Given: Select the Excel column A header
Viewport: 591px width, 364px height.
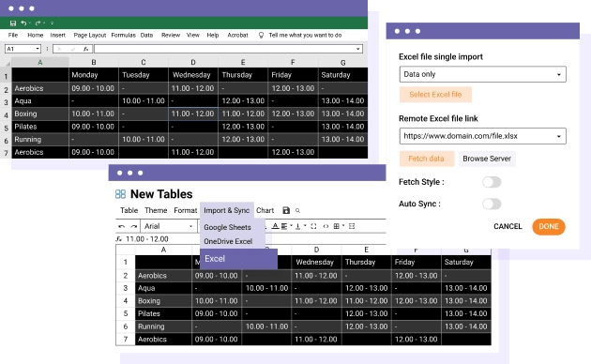Looking at the screenshot, I should 40,62.
